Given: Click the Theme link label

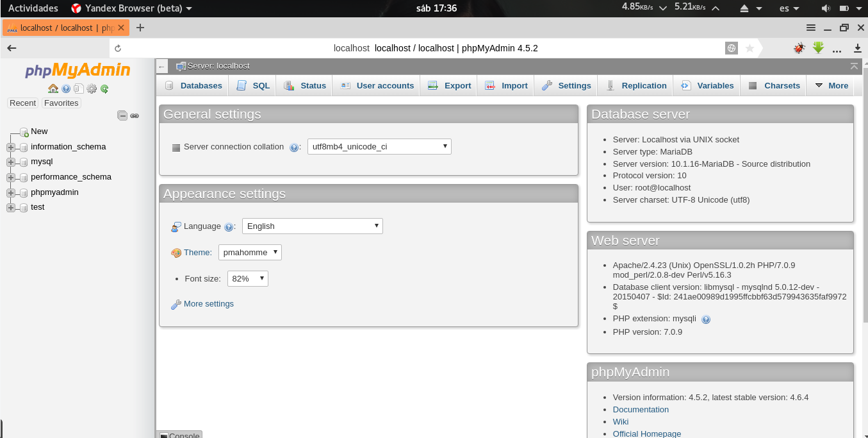Looking at the screenshot, I should coord(198,253).
